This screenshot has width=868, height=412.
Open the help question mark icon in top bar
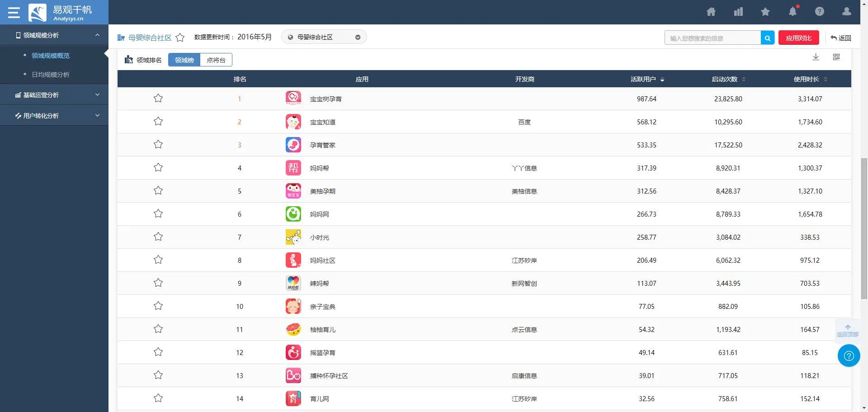pos(820,12)
